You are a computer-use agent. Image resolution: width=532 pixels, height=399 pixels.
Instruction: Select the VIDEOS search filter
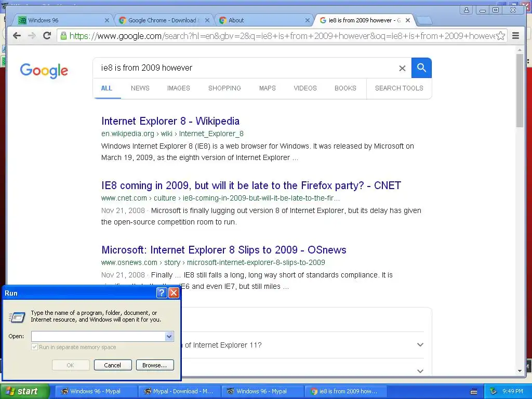click(305, 88)
